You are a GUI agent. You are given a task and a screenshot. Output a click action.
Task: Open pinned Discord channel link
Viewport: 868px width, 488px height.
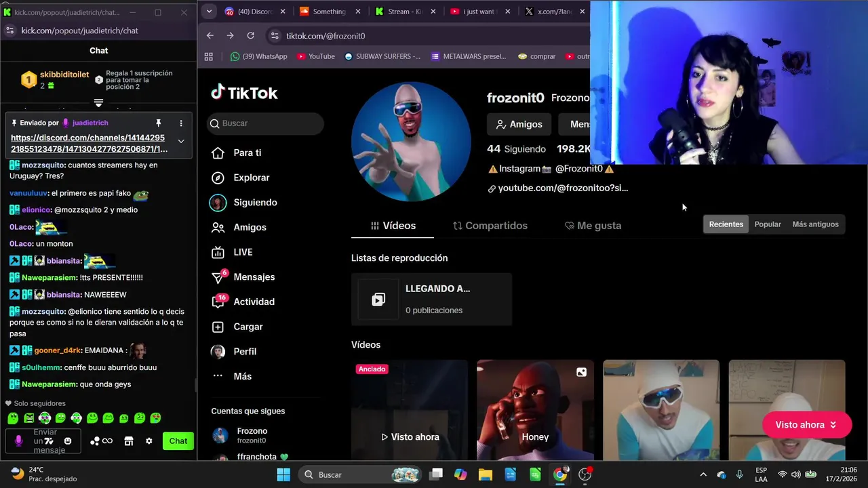click(89, 143)
